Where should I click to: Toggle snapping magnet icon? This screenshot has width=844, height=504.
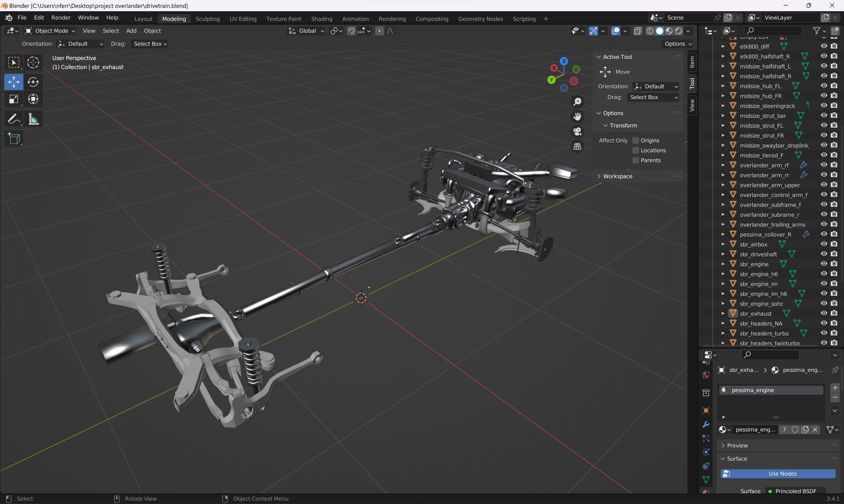pos(352,31)
